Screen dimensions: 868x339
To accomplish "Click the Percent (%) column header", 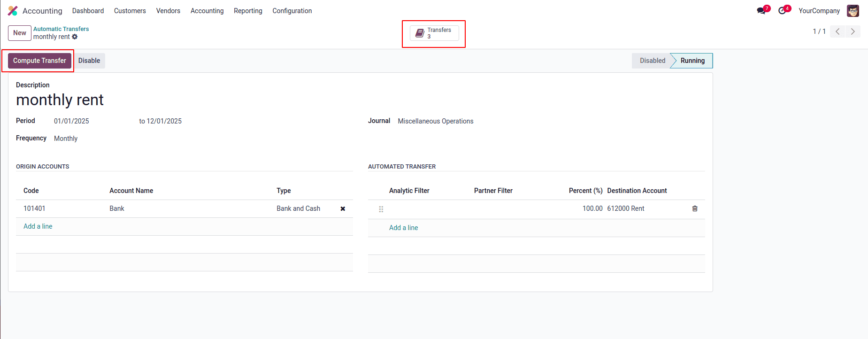I will pos(585,191).
